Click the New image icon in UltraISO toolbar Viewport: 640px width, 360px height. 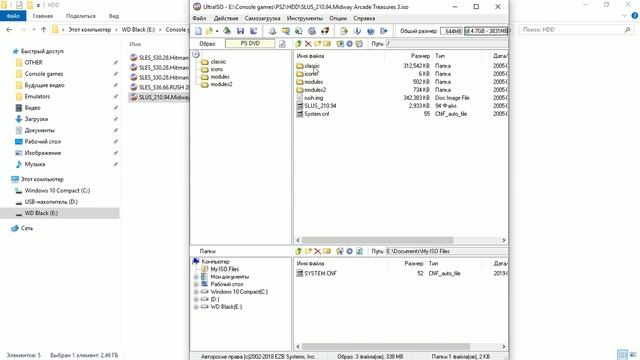point(198,31)
